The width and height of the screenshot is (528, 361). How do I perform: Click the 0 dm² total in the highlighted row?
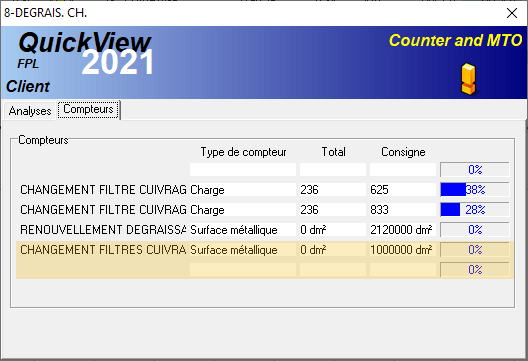pos(333,250)
